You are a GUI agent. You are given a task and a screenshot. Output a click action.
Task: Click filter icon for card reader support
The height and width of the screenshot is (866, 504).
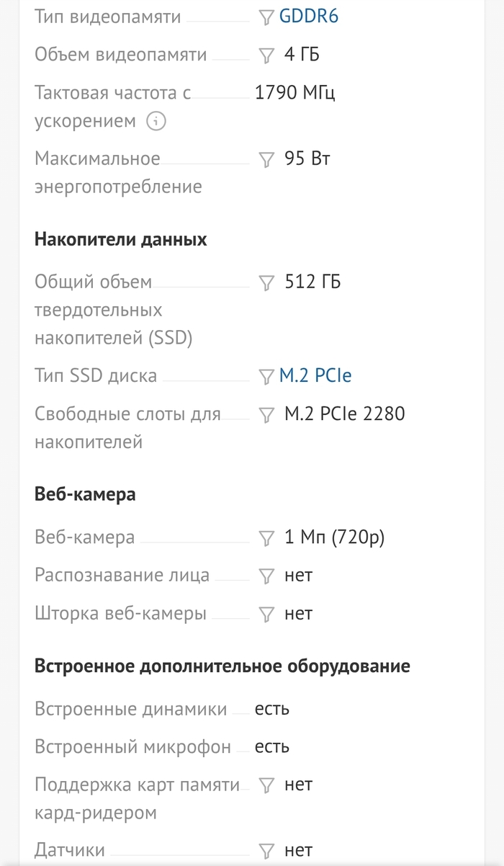point(266,785)
